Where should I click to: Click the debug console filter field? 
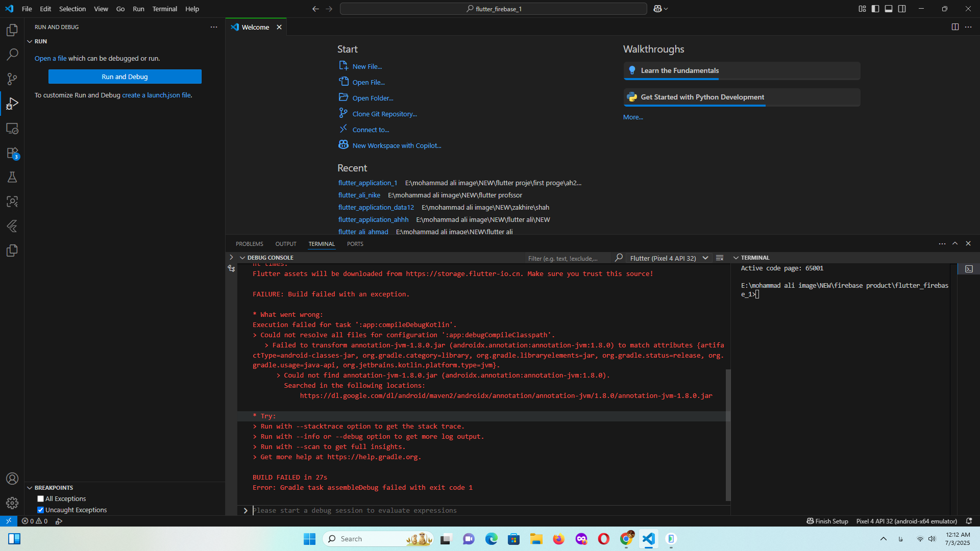(568, 258)
